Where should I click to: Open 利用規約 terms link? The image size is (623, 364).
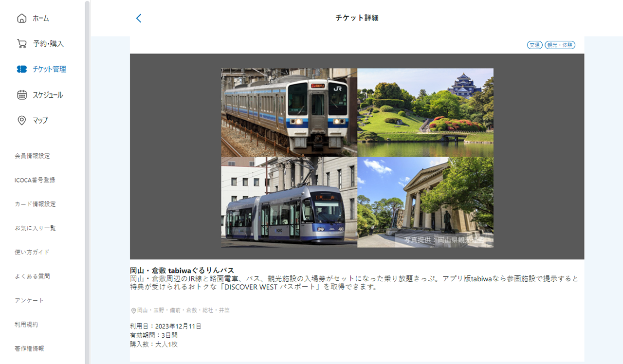(x=26, y=325)
